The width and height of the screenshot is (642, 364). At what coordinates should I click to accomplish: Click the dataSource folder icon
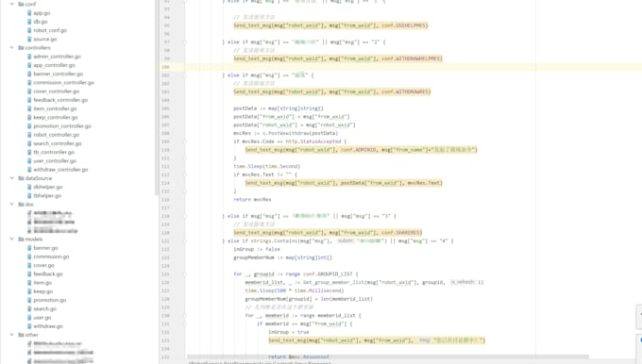[x=21, y=178]
